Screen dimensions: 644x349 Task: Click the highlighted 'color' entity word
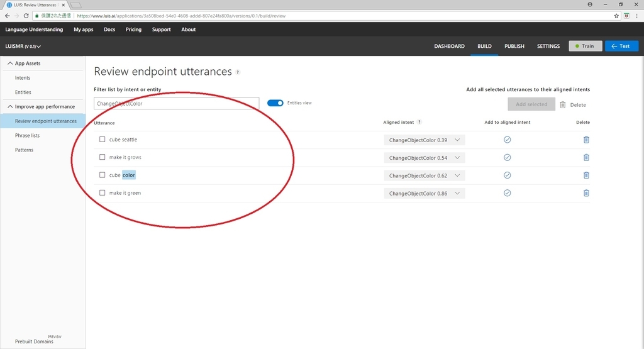tap(129, 175)
